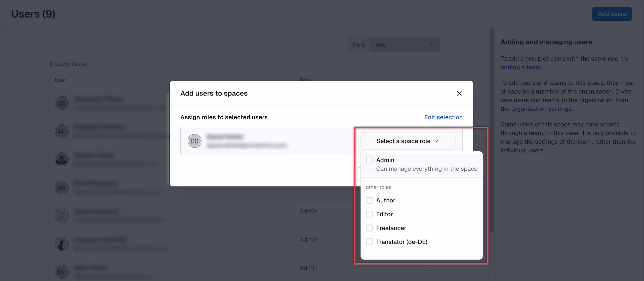Click the '9 users found' text
644x281 pixels.
[68, 64]
